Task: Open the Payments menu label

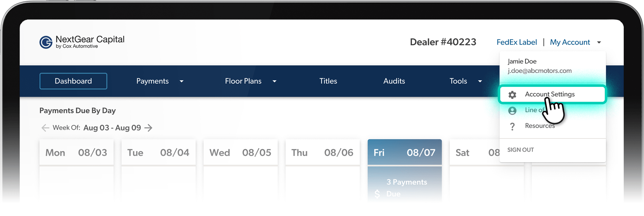Action: tap(152, 81)
